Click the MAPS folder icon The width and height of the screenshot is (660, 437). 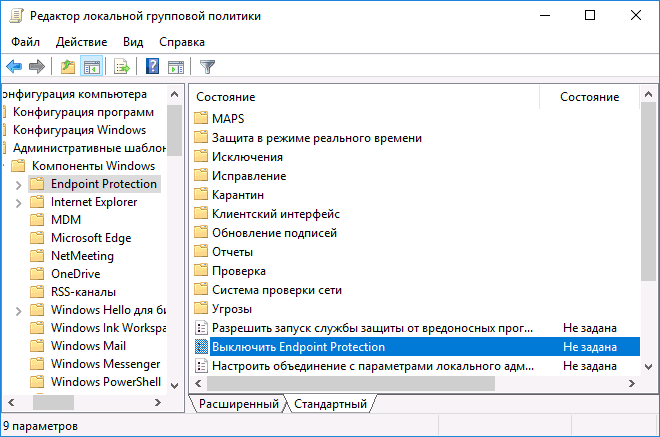[x=201, y=118]
